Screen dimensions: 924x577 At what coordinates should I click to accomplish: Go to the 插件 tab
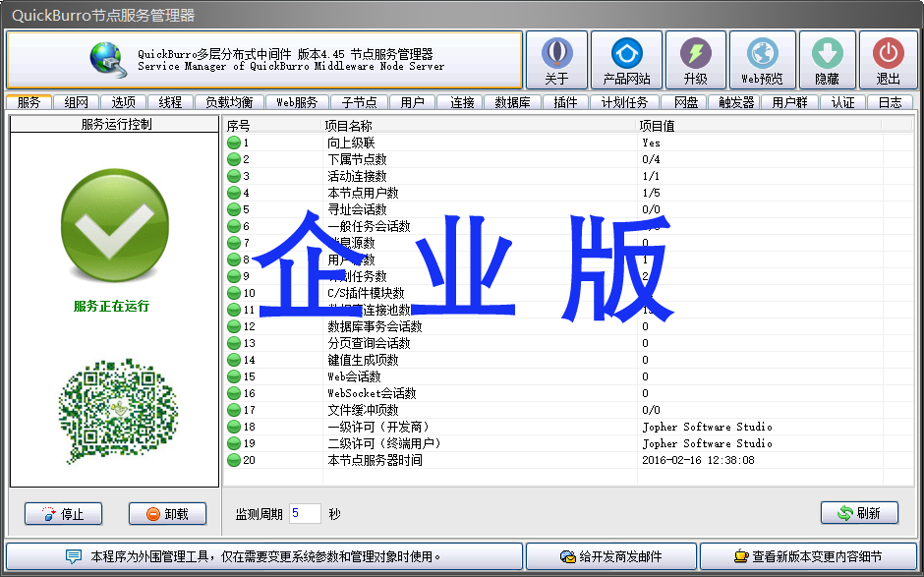[565, 102]
